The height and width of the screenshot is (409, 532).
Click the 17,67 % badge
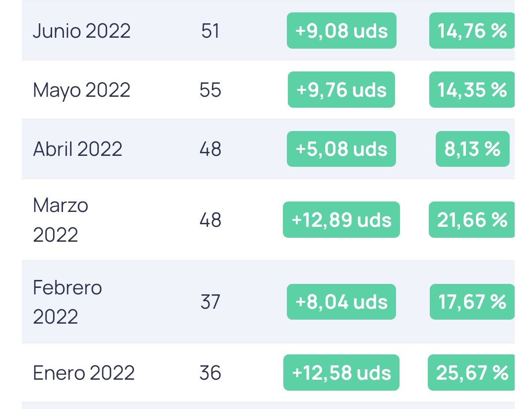pos(472,302)
